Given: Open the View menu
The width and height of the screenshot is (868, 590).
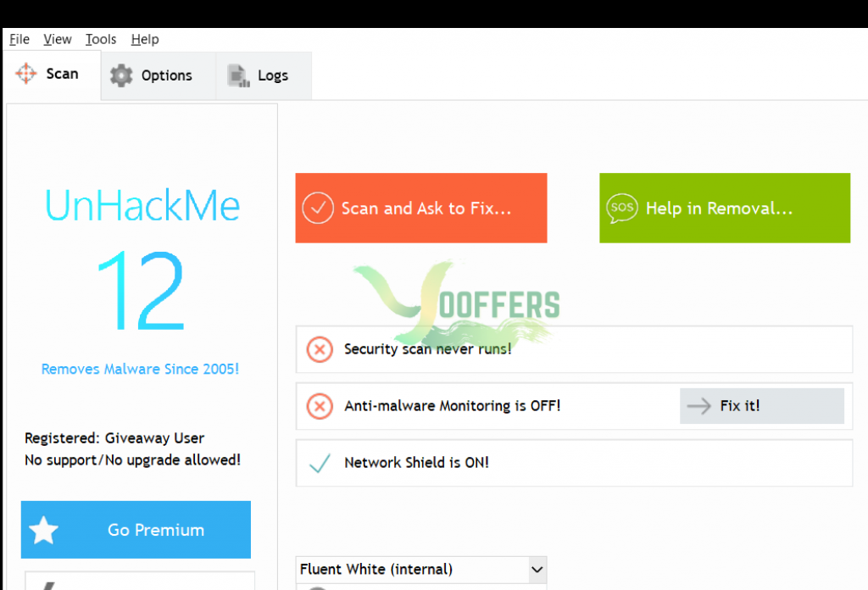Looking at the screenshot, I should (58, 39).
